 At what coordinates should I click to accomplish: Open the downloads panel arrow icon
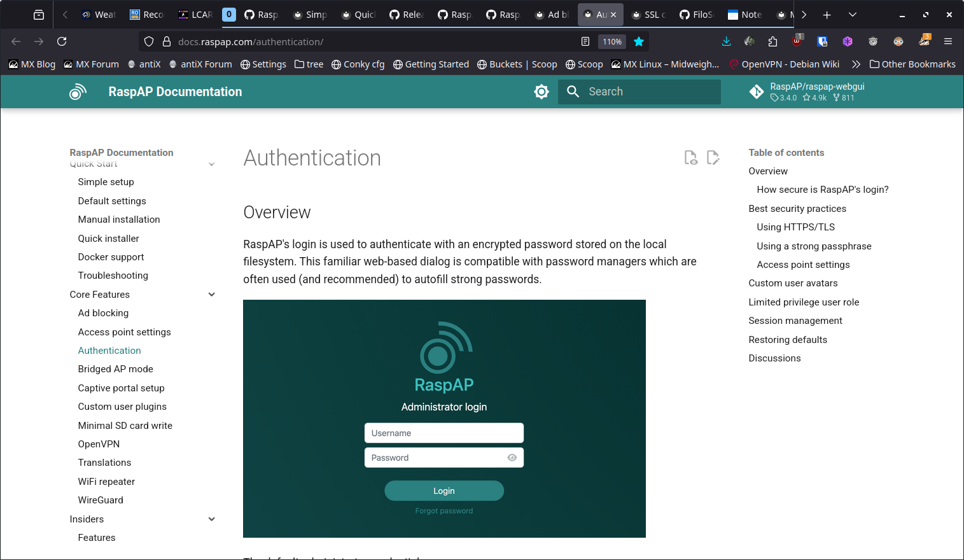(726, 41)
